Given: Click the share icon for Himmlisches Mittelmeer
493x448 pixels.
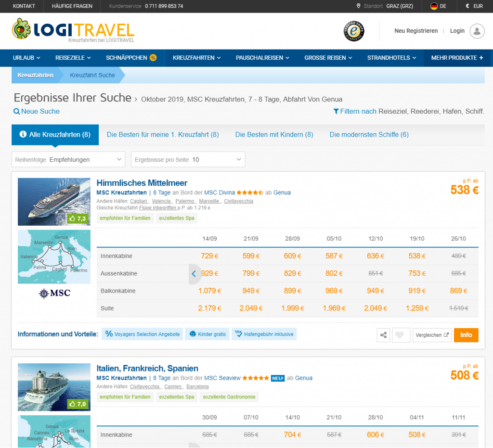Looking at the screenshot, I should (x=383, y=335).
